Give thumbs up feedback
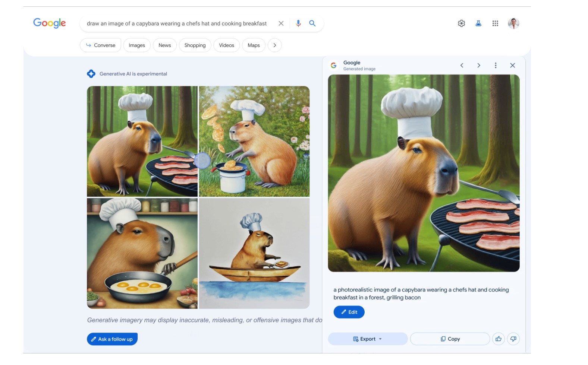Viewport: 588px width, 365px height. [499, 339]
